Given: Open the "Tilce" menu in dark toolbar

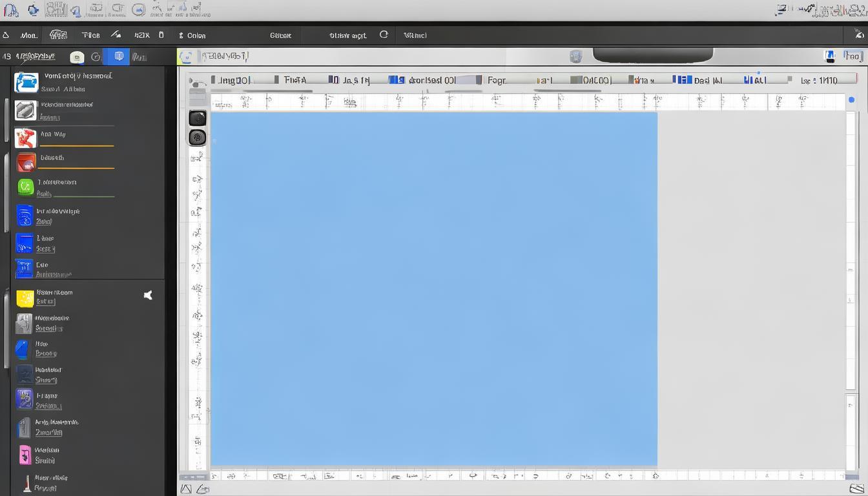Looking at the screenshot, I should point(91,36).
